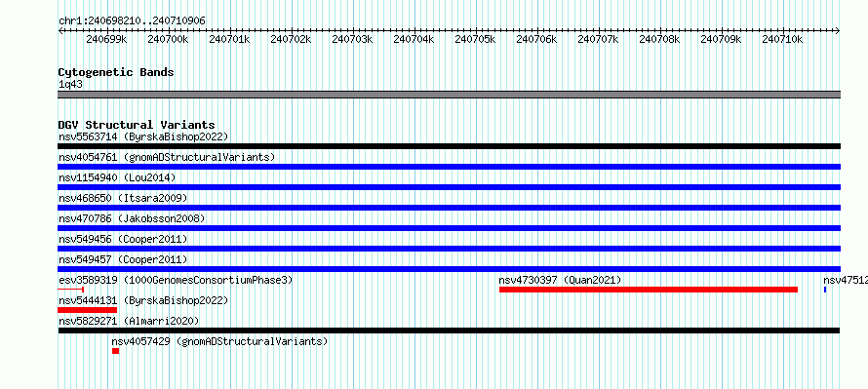Select the small red nsv4057429 bar
This screenshot has height=389, width=868.
116,351
